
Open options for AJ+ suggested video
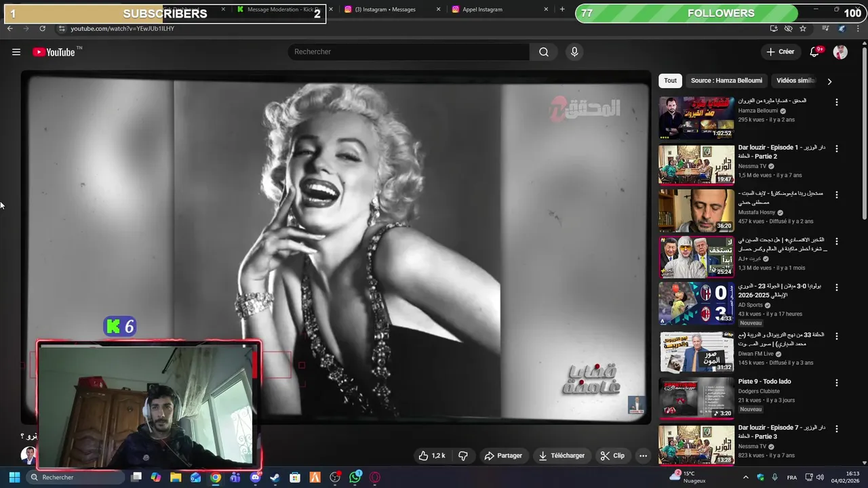point(836,241)
